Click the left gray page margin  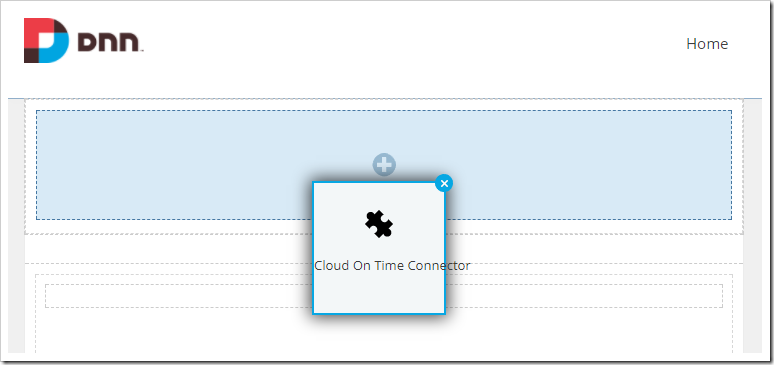pyautogui.click(x=16, y=226)
